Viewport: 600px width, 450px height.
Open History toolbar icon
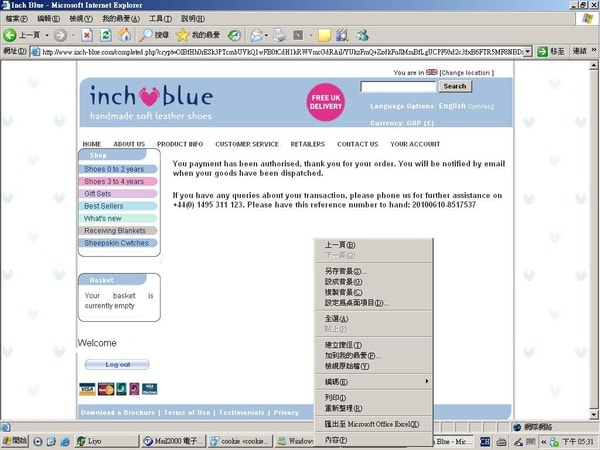(234, 36)
